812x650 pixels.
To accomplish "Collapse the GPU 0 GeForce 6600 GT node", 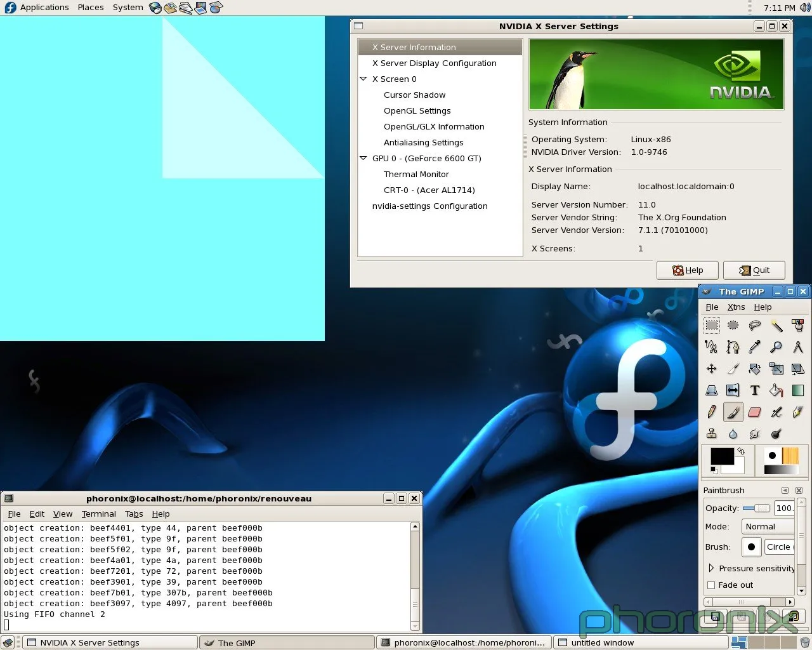I will (363, 158).
